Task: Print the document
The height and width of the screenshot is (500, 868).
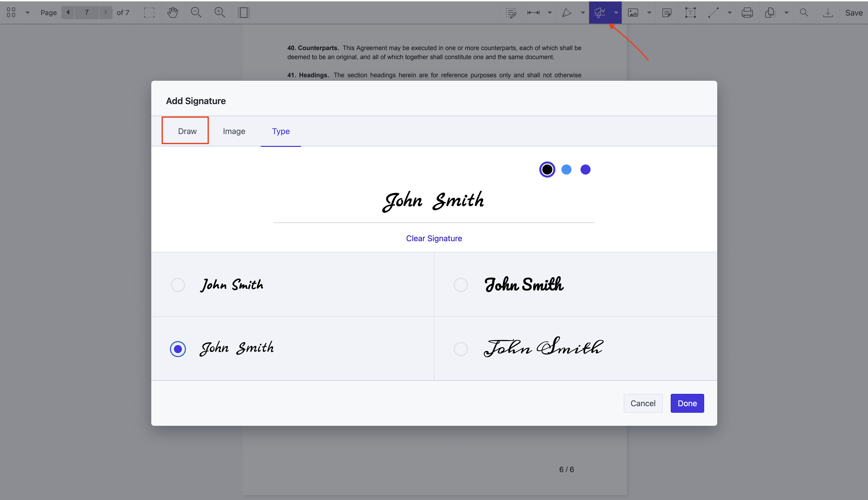Action: click(748, 12)
